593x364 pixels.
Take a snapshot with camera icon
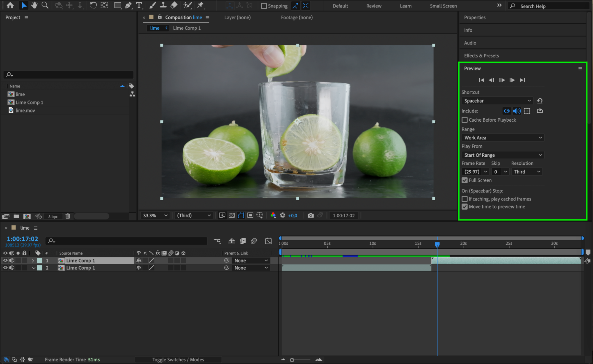[x=310, y=215]
